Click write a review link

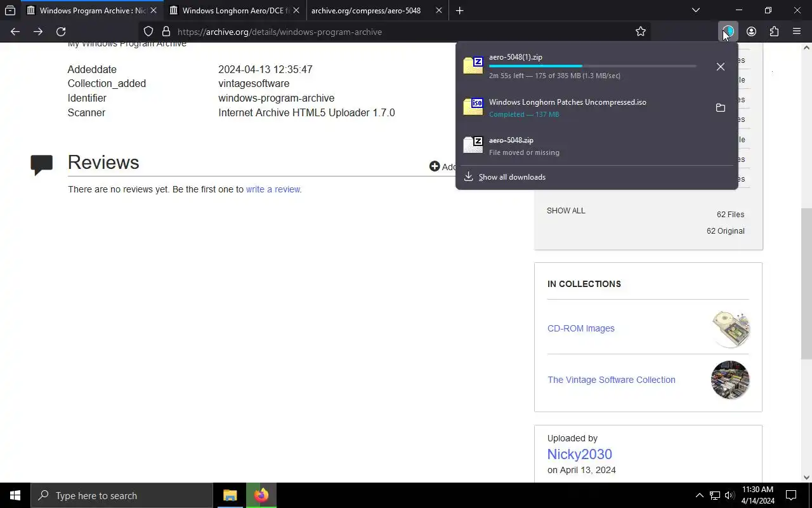tap(273, 189)
